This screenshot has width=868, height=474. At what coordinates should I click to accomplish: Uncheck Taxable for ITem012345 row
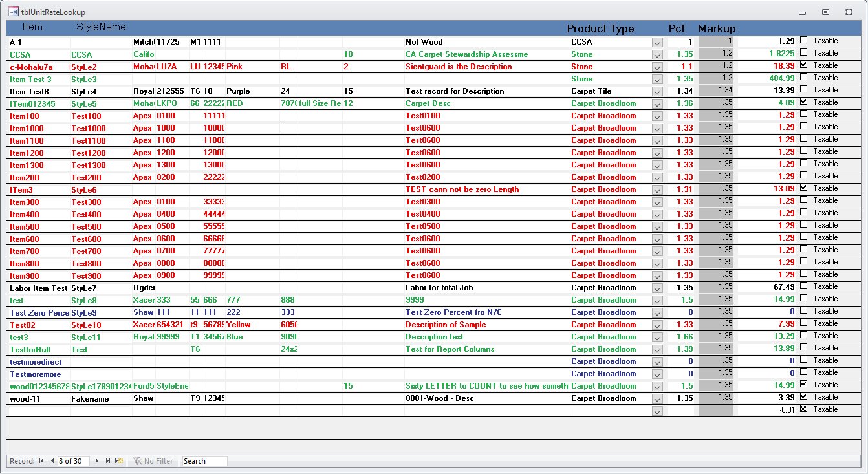804,102
